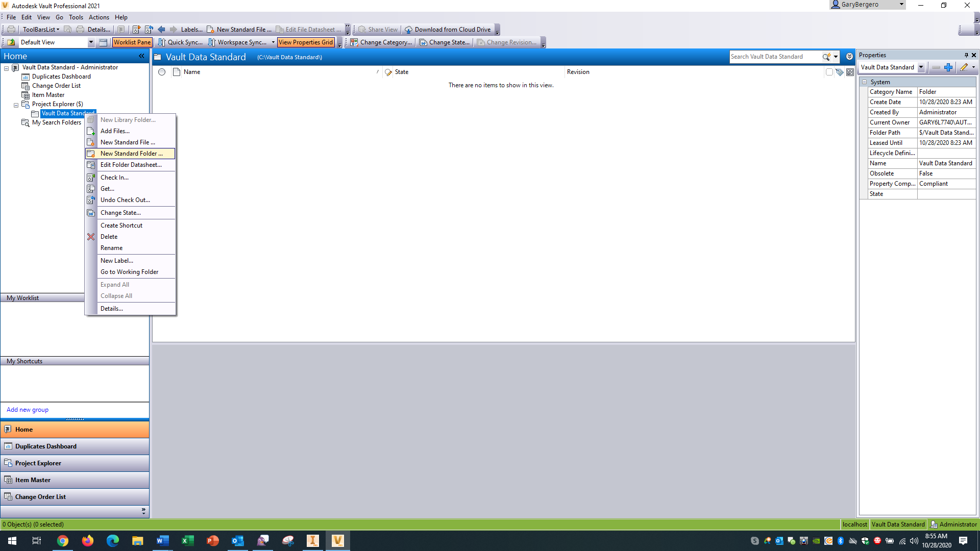Click the pencil edit icon in Properties panel
980x551 pixels.
click(964, 67)
